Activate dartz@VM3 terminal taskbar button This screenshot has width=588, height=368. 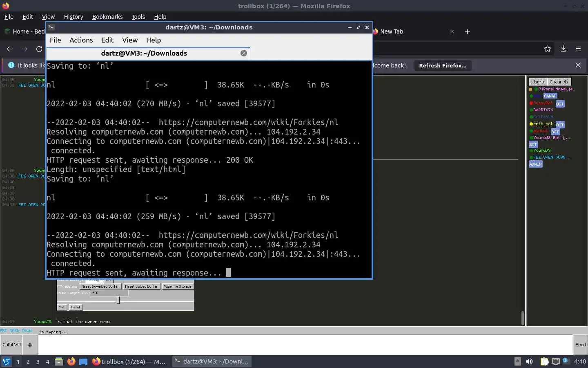(212, 361)
